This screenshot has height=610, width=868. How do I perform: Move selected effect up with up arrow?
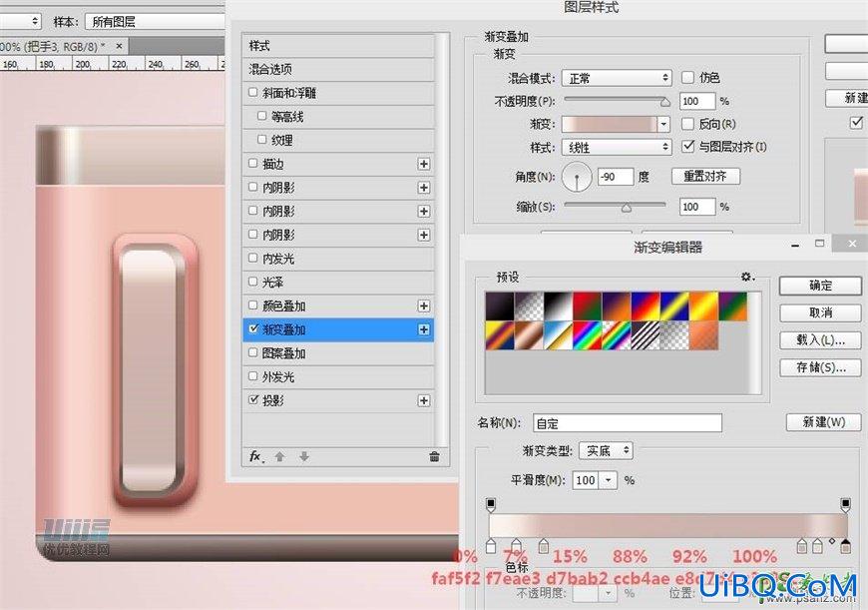[x=279, y=456]
